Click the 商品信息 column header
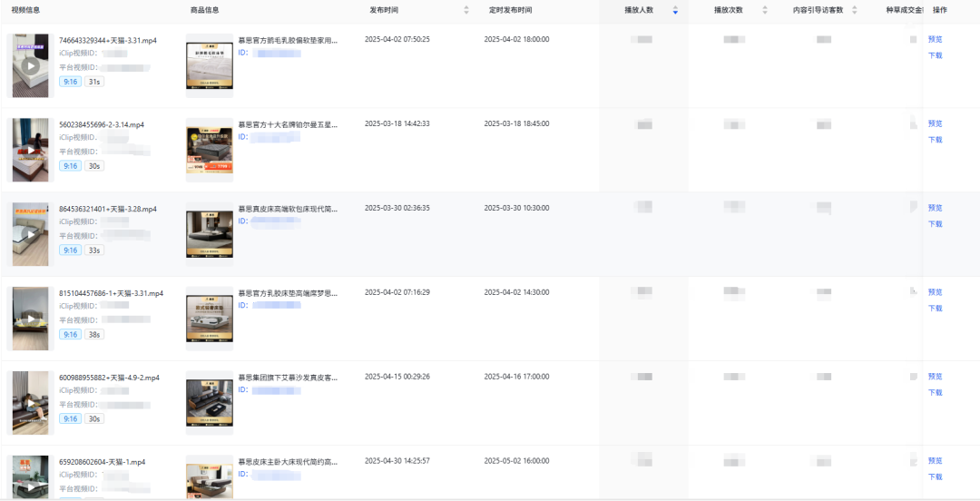This screenshot has height=501, width=980. (x=204, y=11)
